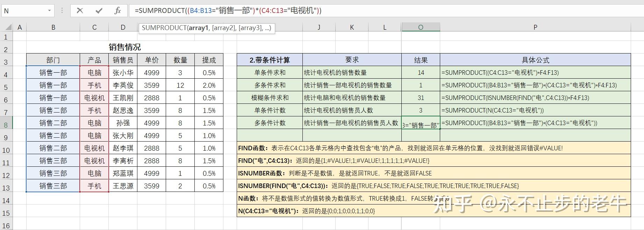
Task: Select column C header
Action: coord(94,27)
